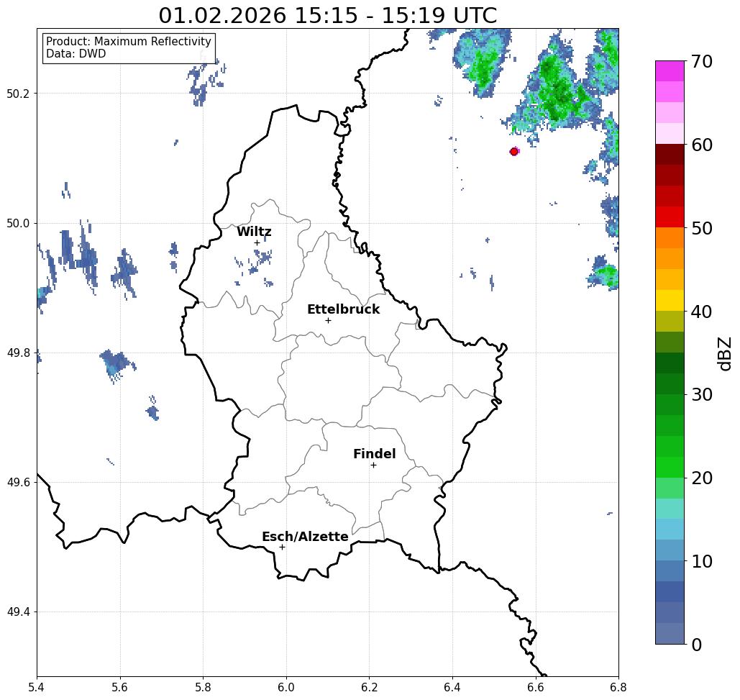Click the cross marker under the Esch/Alzette label
This screenshot has width=740, height=700.
282,547
